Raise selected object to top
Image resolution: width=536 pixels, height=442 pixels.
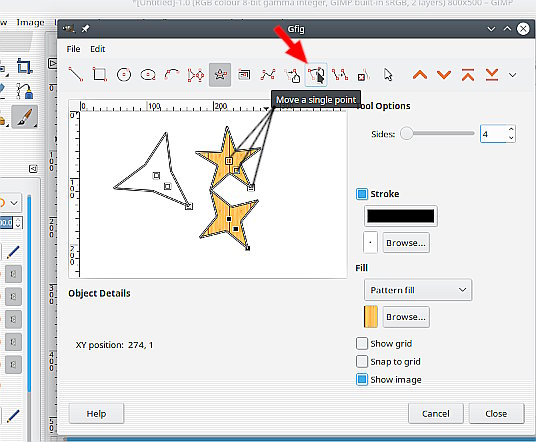(468, 75)
